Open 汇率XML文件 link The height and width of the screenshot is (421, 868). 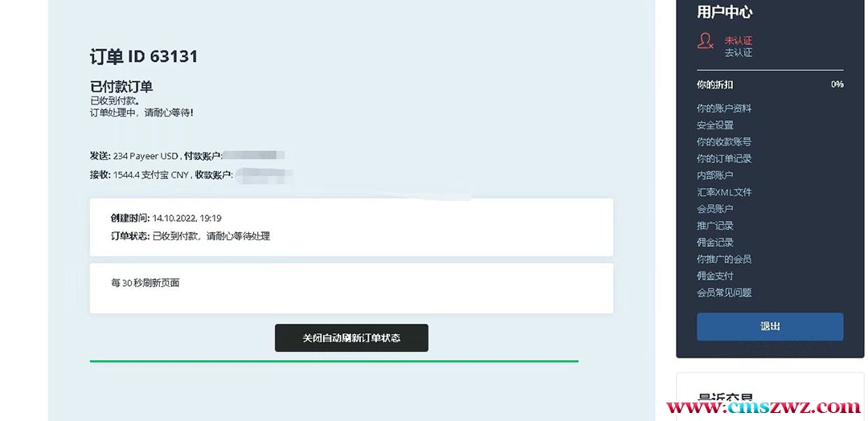coord(724,192)
